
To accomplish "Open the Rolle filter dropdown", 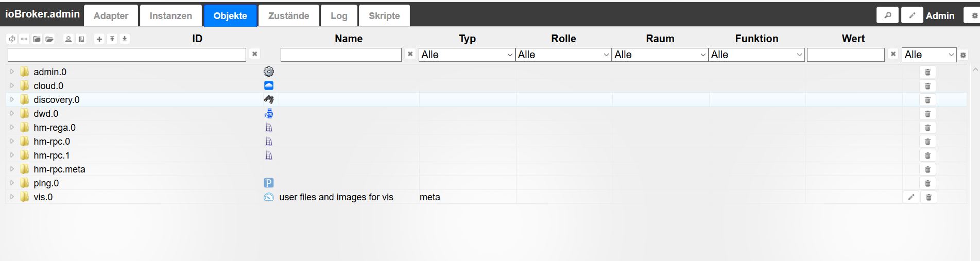I will [563, 55].
